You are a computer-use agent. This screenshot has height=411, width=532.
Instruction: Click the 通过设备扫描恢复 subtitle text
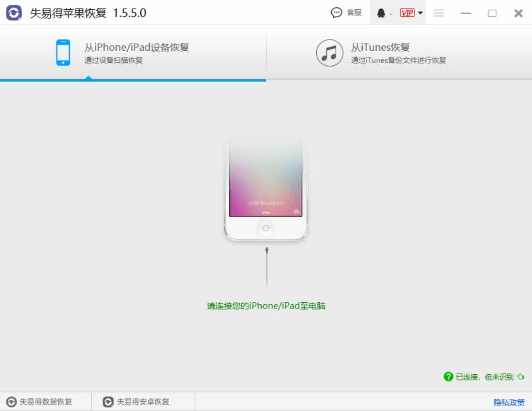pyautogui.click(x=114, y=60)
